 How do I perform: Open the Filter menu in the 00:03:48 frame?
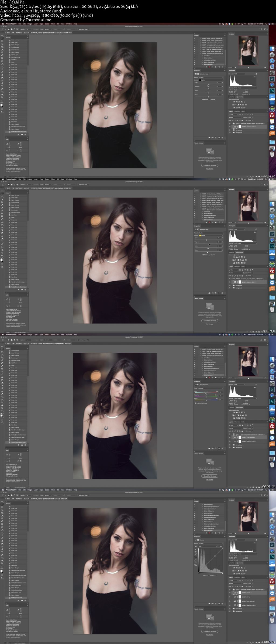53,334
